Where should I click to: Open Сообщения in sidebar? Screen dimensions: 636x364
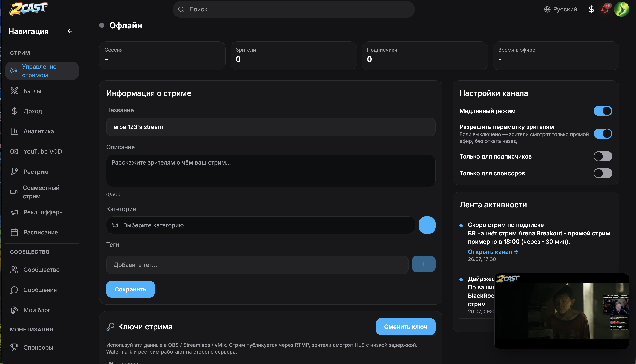42,290
